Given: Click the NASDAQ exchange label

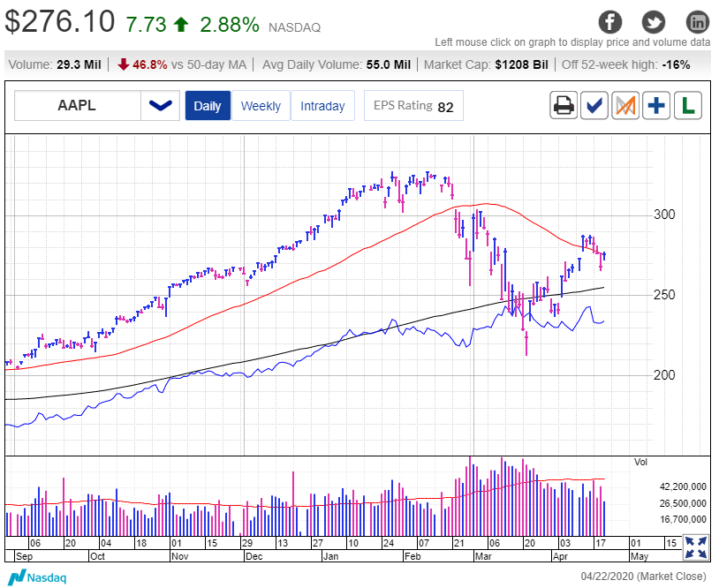Looking at the screenshot, I should click(294, 27).
